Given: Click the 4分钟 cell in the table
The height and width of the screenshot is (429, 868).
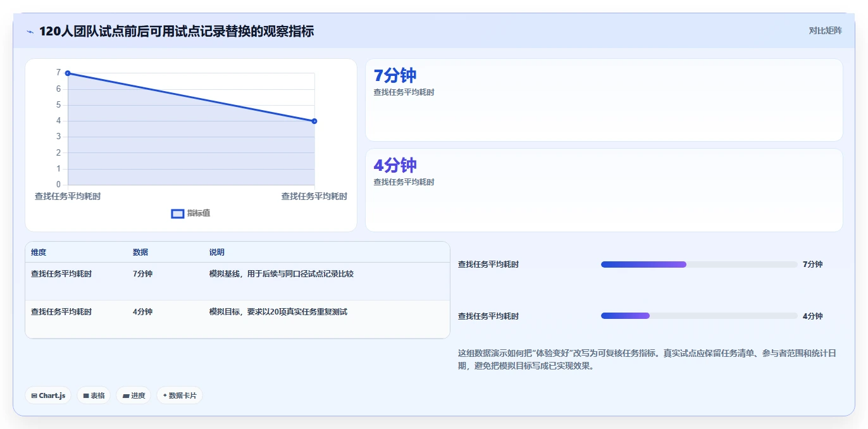Looking at the screenshot, I should (143, 312).
